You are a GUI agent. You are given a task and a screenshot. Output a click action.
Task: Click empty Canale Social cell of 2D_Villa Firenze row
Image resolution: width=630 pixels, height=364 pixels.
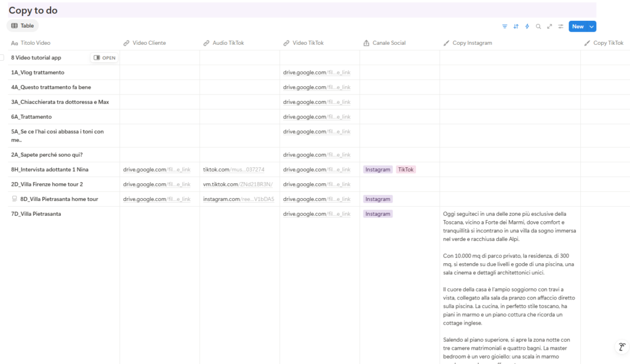[400, 184]
